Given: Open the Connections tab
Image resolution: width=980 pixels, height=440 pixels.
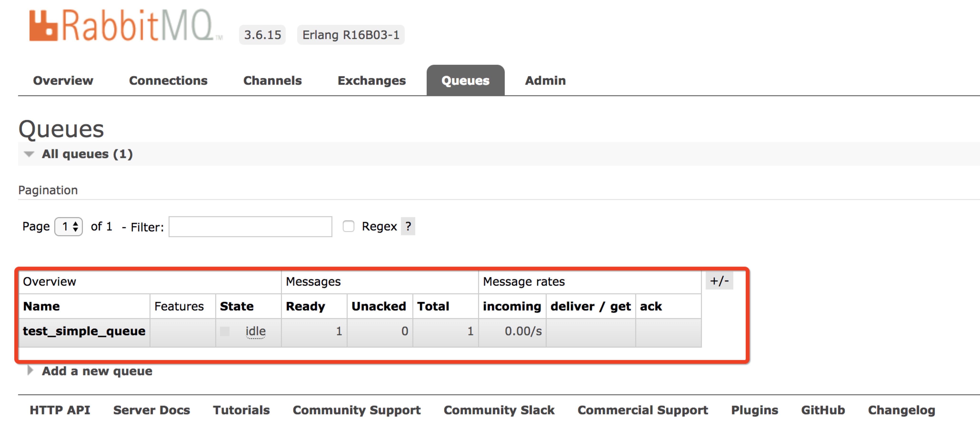Looking at the screenshot, I should (168, 81).
